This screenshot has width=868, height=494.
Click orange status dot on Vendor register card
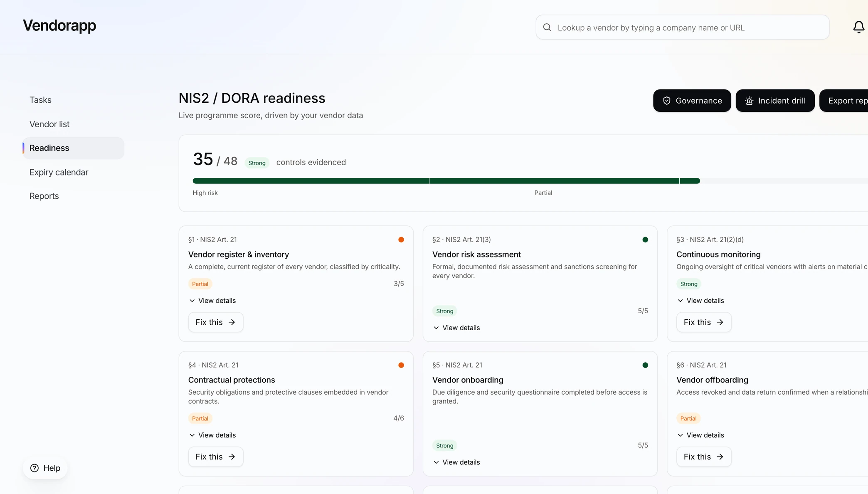(401, 240)
